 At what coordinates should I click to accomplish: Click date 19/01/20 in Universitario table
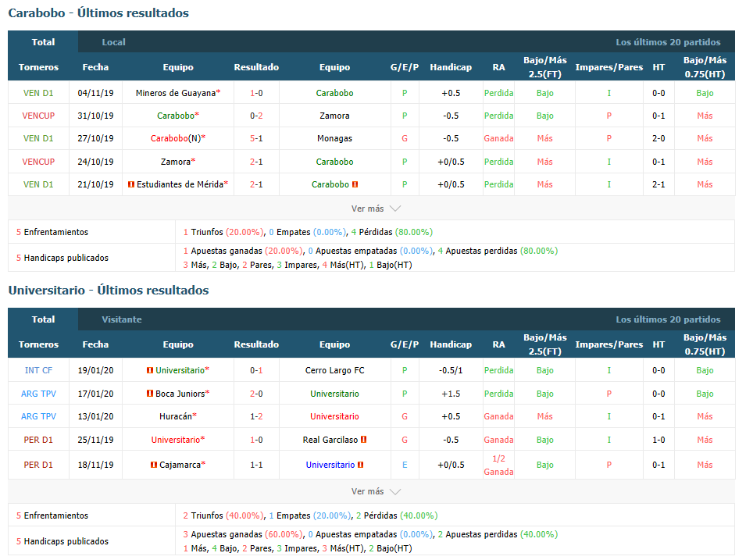pyautogui.click(x=95, y=370)
